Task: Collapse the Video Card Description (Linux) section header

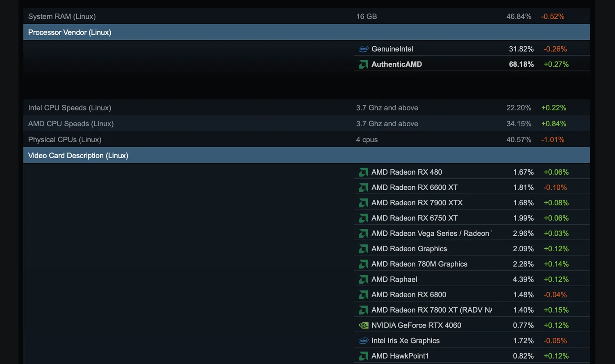Action: pos(307,155)
